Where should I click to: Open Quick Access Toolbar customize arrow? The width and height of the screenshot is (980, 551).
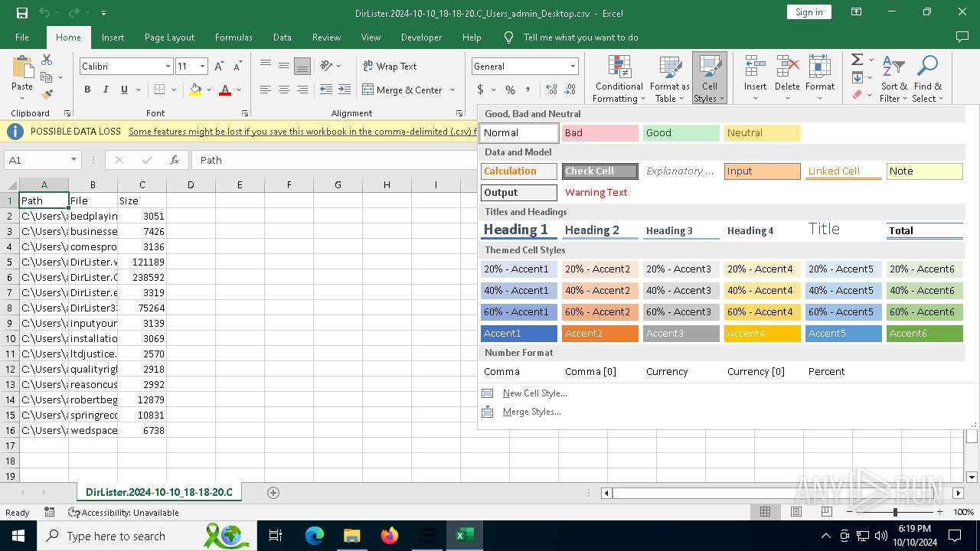tap(103, 13)
